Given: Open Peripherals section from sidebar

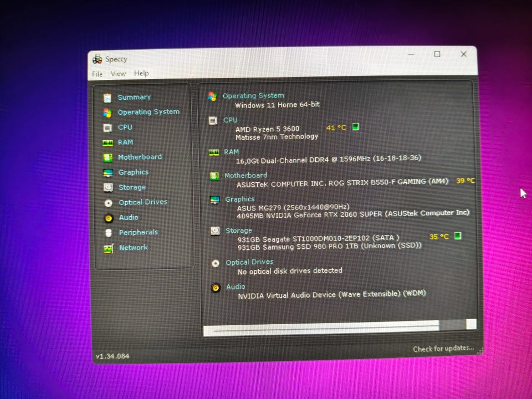Looking at the screenshot, I should 139,232.
